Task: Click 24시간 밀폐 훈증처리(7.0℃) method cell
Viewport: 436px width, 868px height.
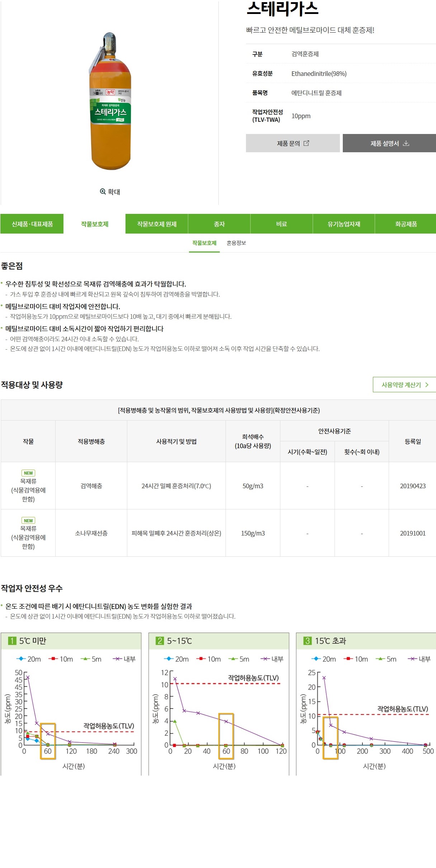Action: click(x=176, y=486)
